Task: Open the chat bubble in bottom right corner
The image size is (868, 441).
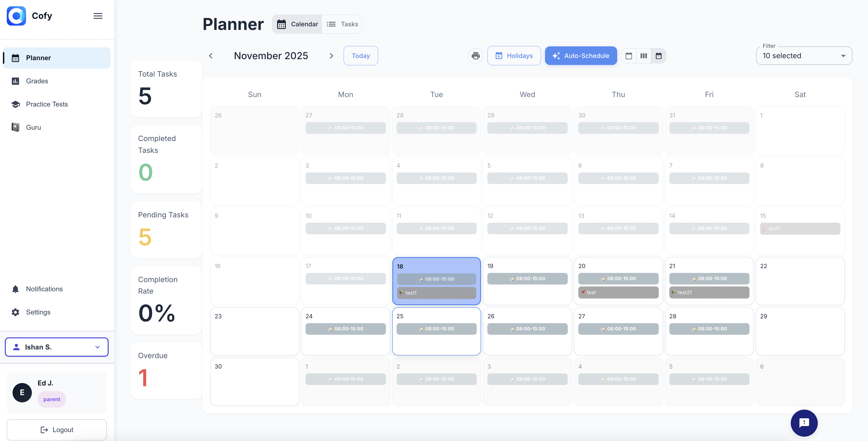Action: 804,423
